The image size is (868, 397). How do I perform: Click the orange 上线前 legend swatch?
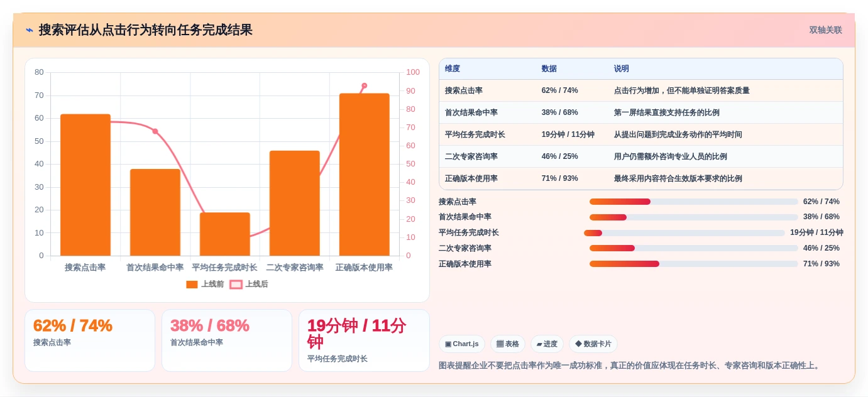click(192, 285)
